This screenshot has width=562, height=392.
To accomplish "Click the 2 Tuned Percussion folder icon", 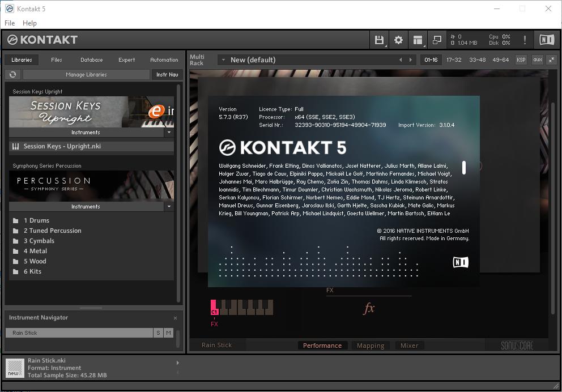I will click(15, 231).
